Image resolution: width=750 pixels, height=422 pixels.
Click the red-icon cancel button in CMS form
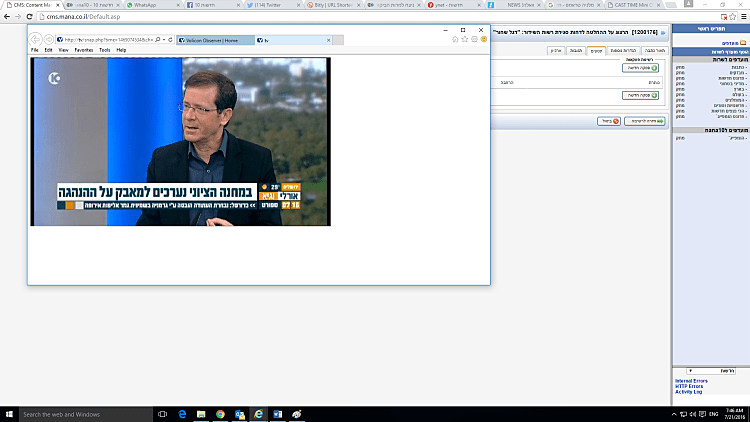pyautogui.click(x=609, y=120)
